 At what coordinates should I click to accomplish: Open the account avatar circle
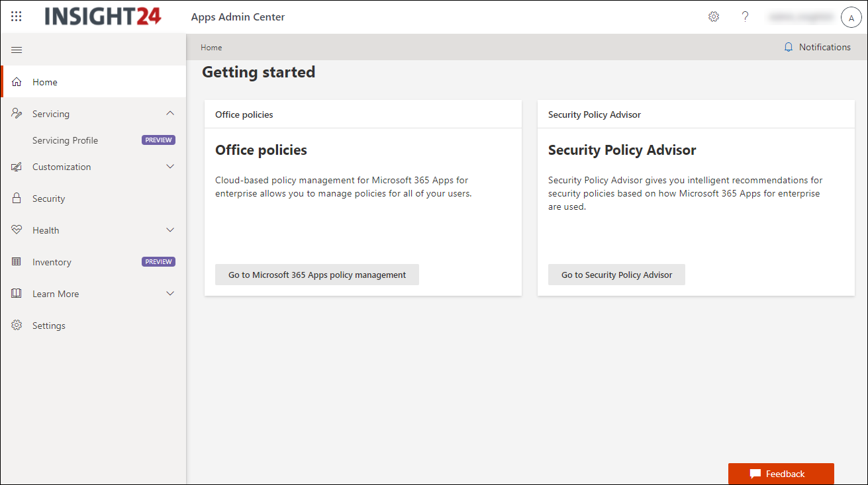pos(851,18)
